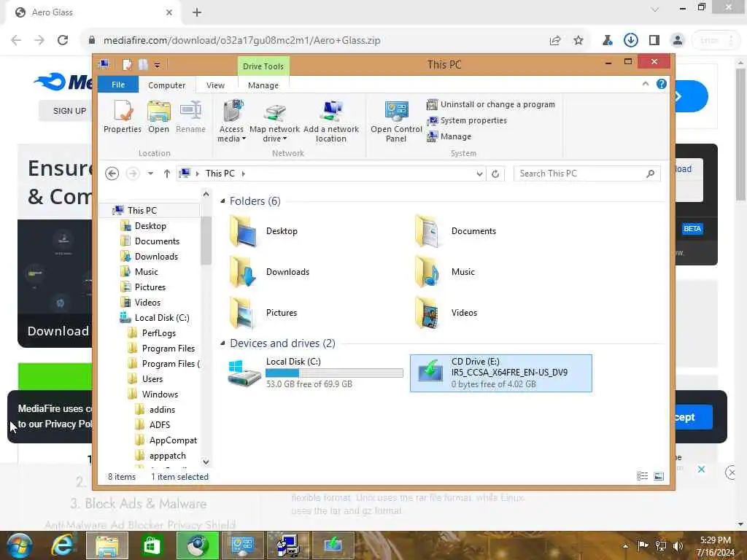Click navigation pane scroll up arrow
Image resolution: width=747 pixels, height=560 pixels.
[206, 194]
